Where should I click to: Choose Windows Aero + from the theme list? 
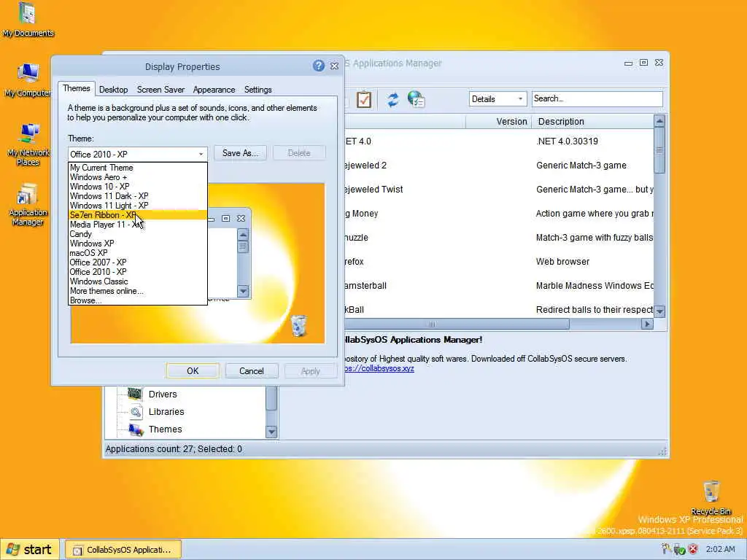(x=138, y=177)
